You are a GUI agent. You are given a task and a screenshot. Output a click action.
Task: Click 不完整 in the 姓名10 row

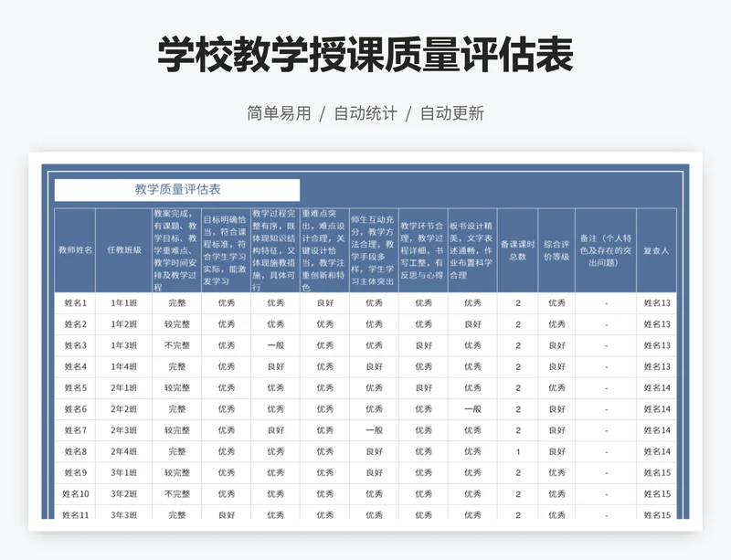click(x=177, y=494)
